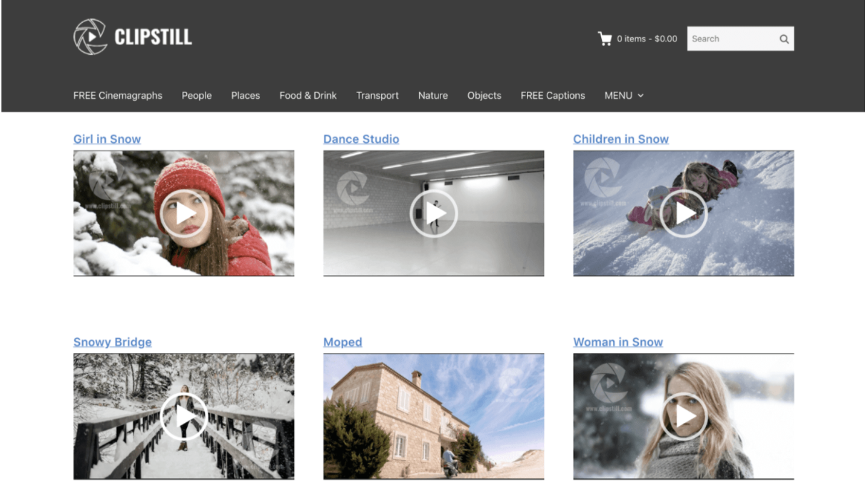Play the Snowy Bridge video

[x=184, y=415]
